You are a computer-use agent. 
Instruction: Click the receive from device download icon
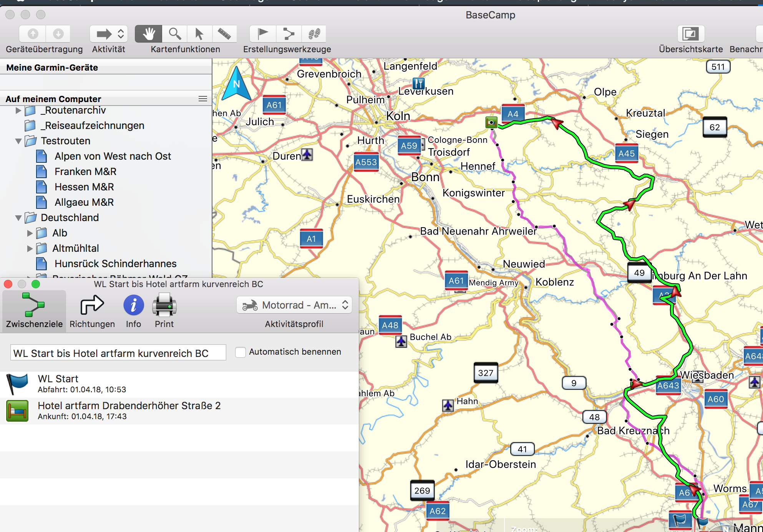point(58,34)
